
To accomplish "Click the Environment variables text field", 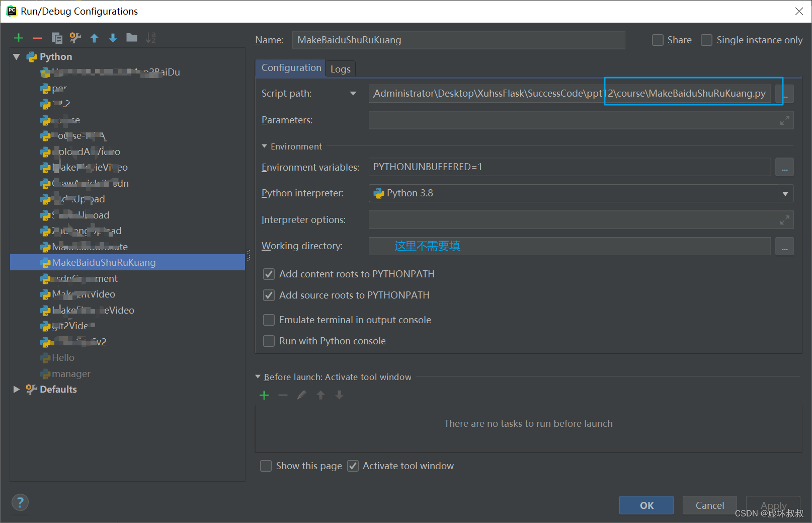I will point(570,167).
